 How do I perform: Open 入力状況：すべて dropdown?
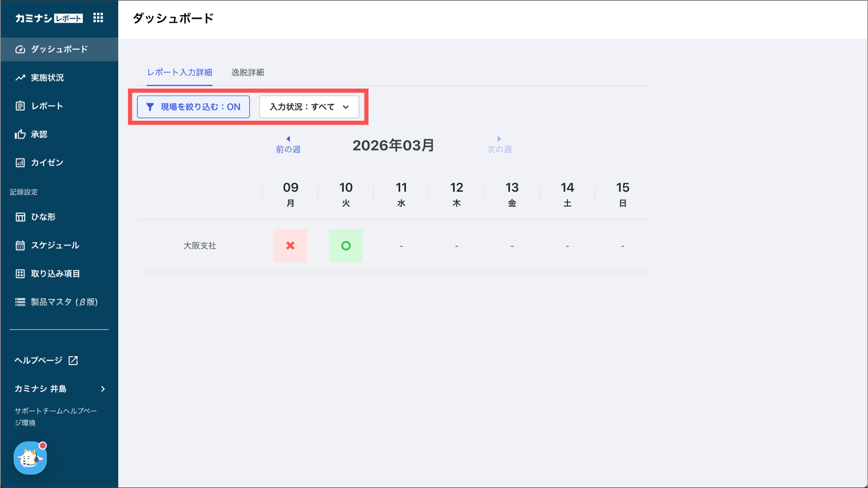pos(309,107)
